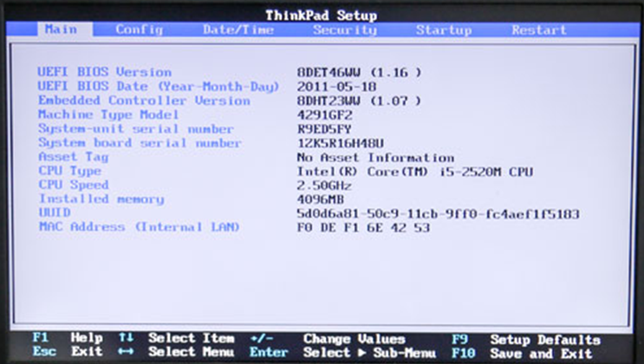Image resolution: width=644 pixels, height=364 pixels.
Task: Select the Intel Core i5-2520M value
Action: [415, 172]
